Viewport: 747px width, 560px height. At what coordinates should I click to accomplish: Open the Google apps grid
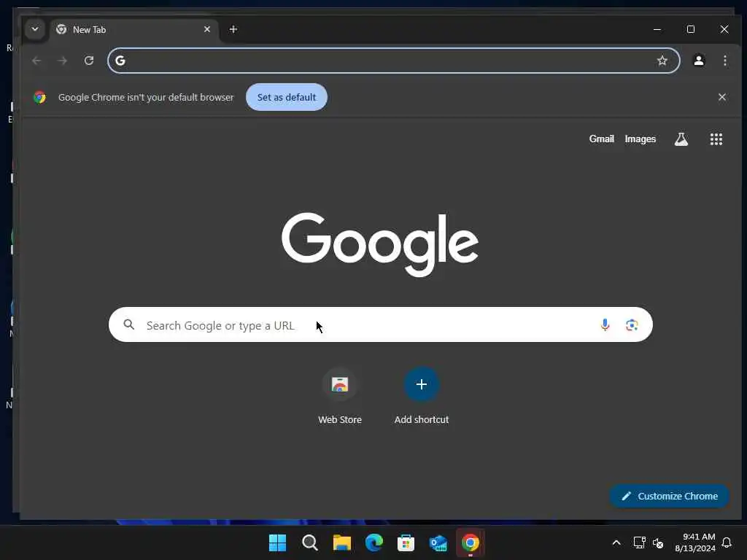[x=716, y=139]
